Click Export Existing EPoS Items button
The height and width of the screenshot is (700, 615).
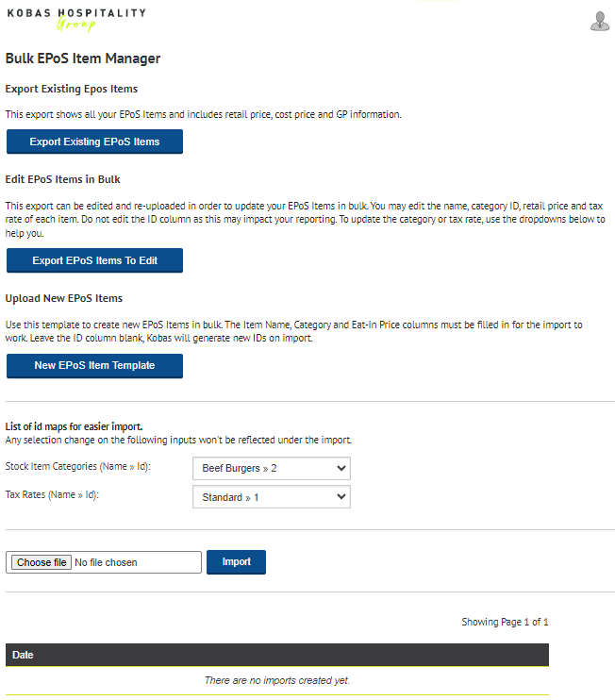(x=94, y=142)
